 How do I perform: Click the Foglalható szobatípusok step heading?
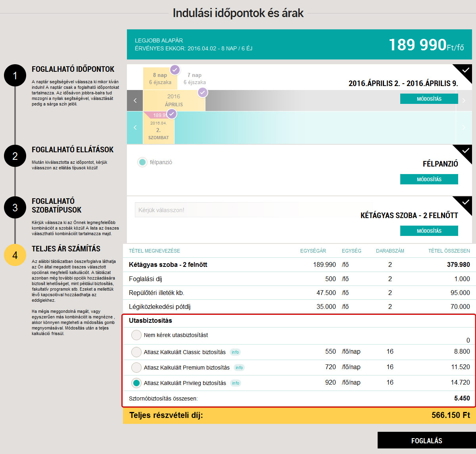(56, 205)
